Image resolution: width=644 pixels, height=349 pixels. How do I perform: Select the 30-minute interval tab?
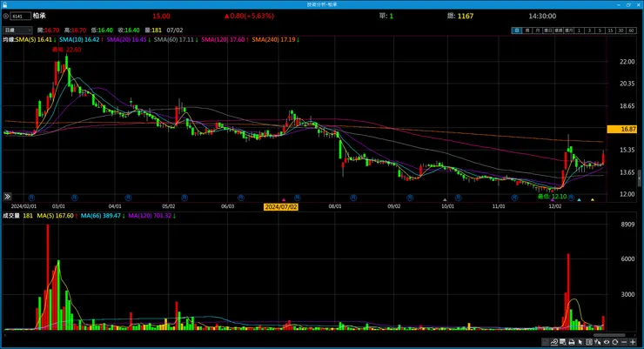point(621,30)
